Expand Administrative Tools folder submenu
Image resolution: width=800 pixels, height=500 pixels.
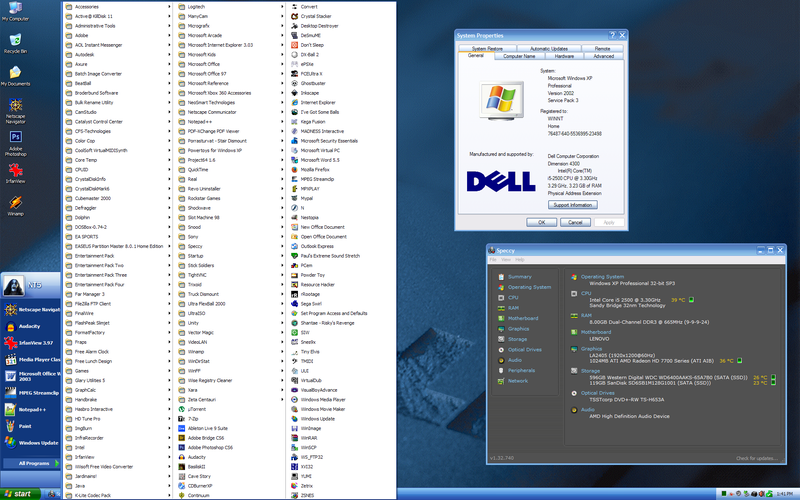coord(117,26)
